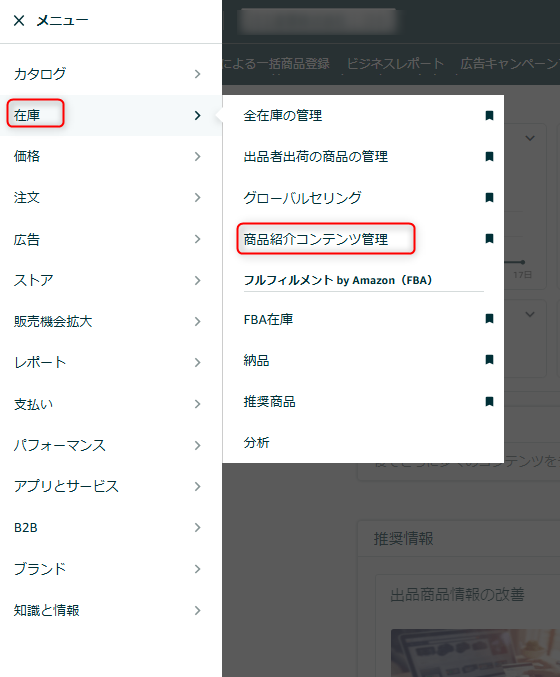
Task: Click bookmark icon beside 推奨商品
Action: click(489, 402)
